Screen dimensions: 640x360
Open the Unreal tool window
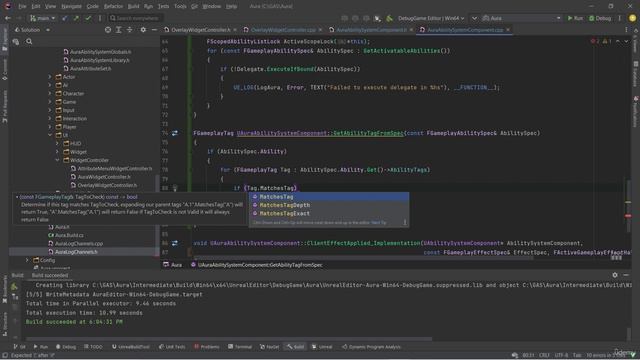(x=322, y=347)
